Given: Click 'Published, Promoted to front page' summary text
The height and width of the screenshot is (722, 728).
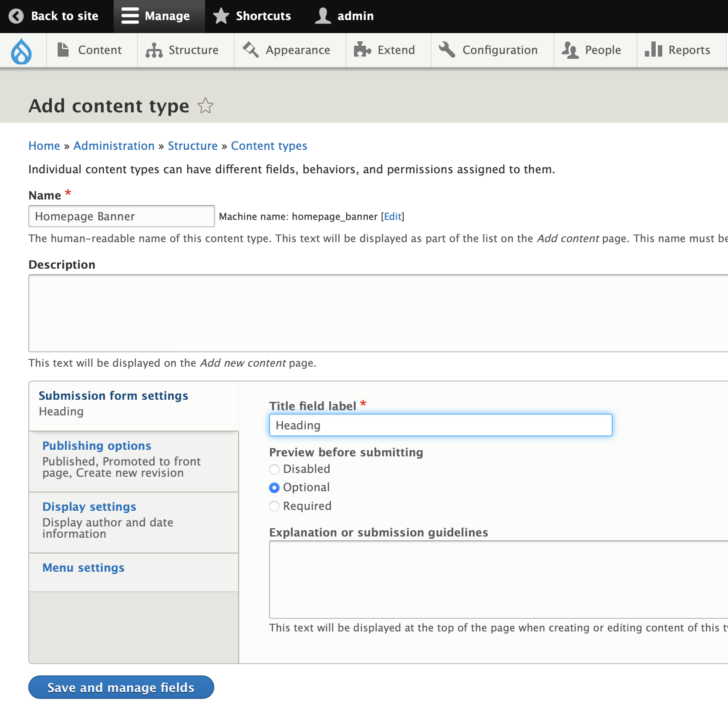Looking at the screenshot, I should (x=121, y=467).
